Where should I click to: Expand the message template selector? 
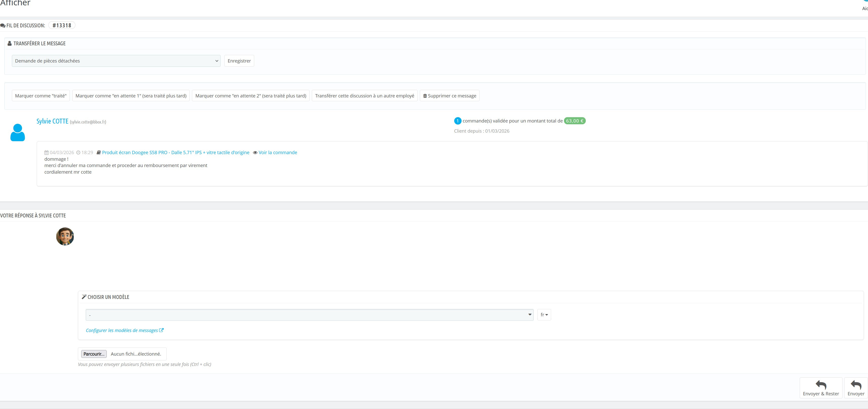[x=309, y=315]
